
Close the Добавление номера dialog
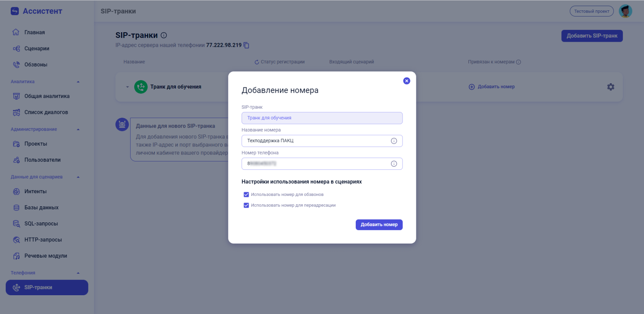tap(407, 81)
